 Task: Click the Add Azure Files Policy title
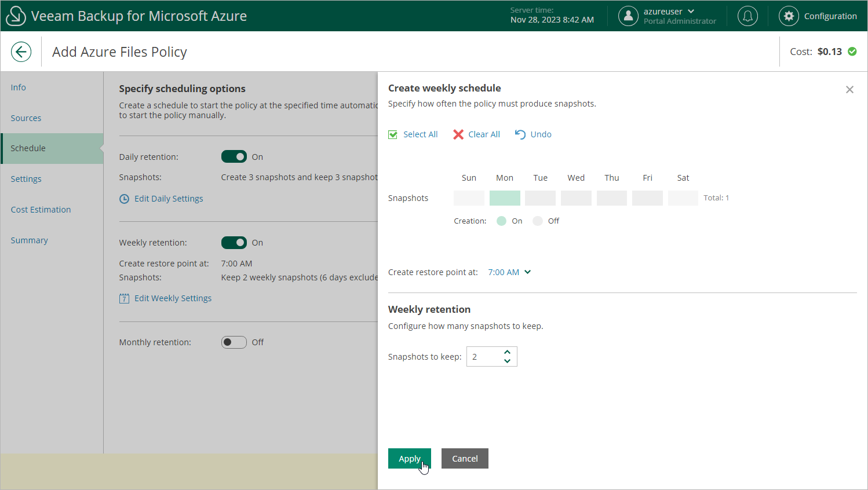(119, 52)
